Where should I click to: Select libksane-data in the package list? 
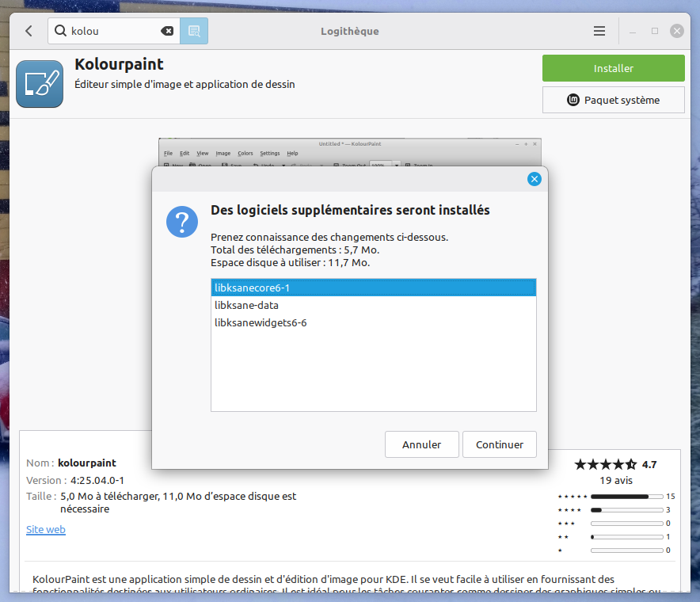(373, 305)
